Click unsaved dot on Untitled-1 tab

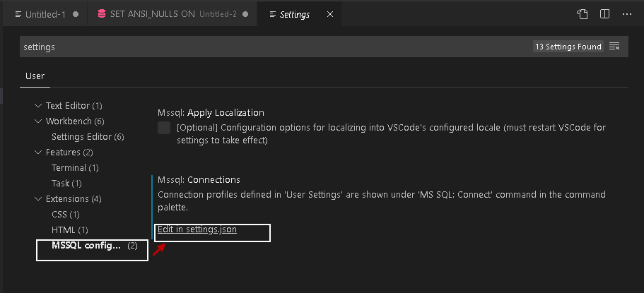click(76, 14)
